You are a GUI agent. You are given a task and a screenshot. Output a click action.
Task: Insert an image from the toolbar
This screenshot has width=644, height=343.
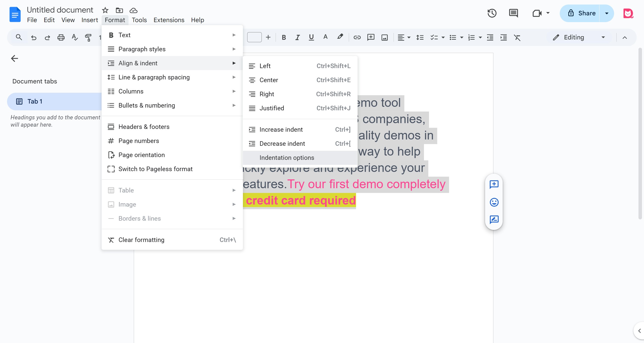[384, 37]
